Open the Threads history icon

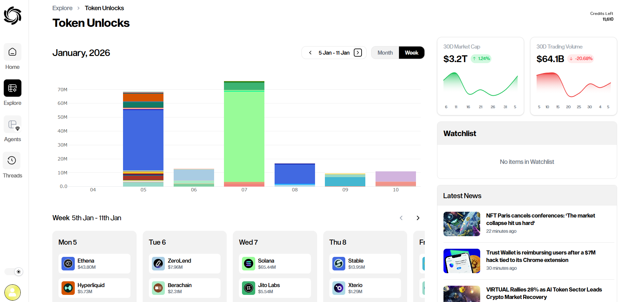(12, 160)
